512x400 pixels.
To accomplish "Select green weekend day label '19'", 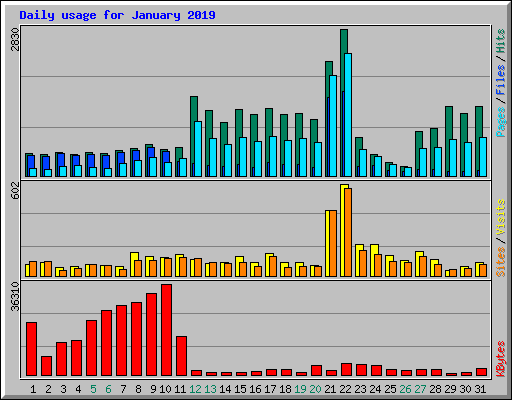I will click(301, 389).
